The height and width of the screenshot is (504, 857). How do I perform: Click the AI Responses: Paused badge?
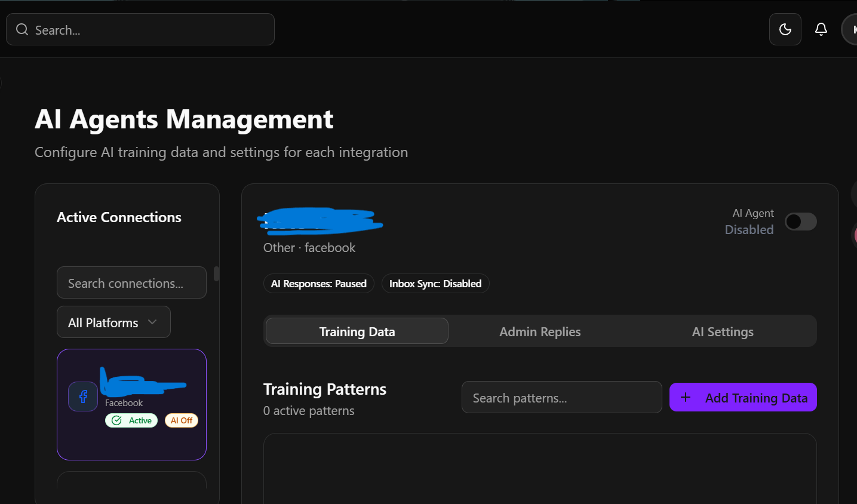(x=319, y=284)
